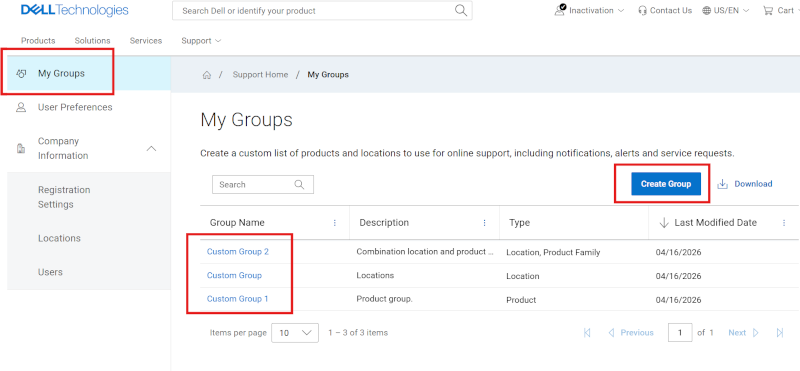
Task: Click the Custom Group 1 date 04/16/2026
Action: [x=679, y=300]
